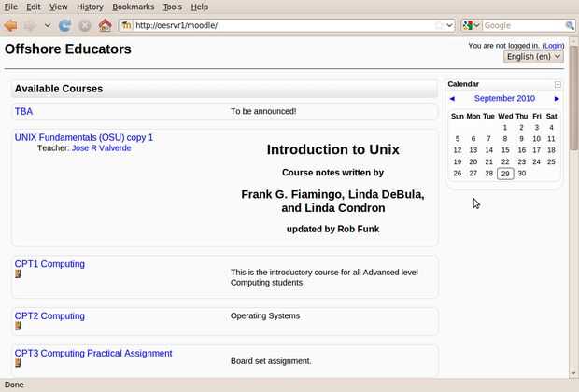Image resolution: width=579 pixels, height=392 pixels.
Task: Click the Stop loading icon
Action: click(x=85, y=25)
